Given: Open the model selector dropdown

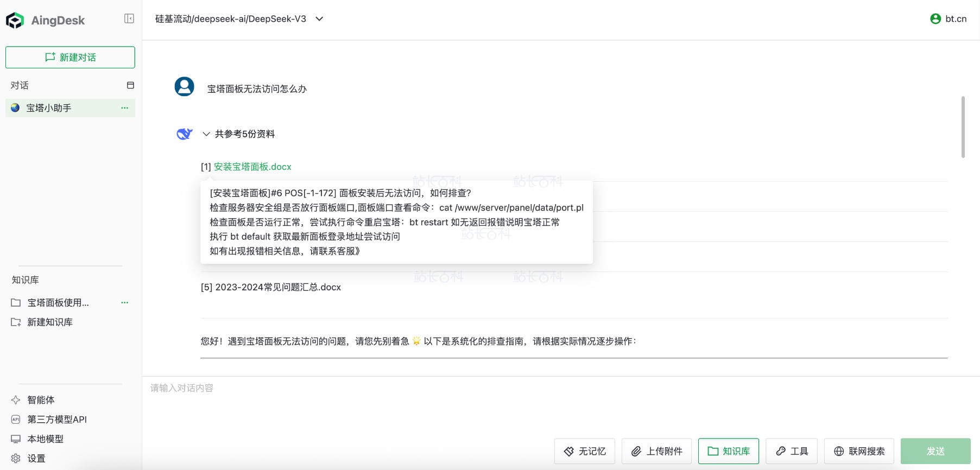Looking at the screenshot, I should 239,19.
